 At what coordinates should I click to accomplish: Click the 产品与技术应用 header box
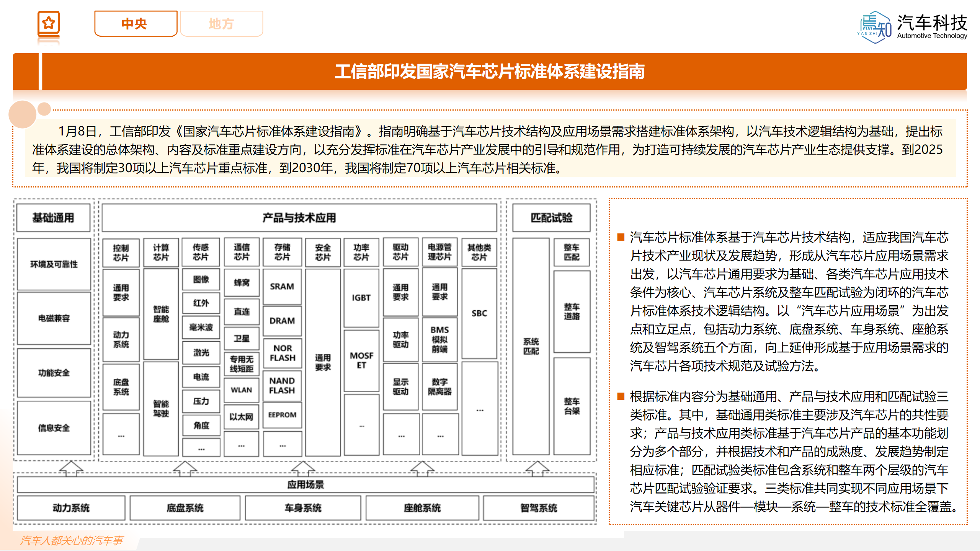tap(299, 218)
